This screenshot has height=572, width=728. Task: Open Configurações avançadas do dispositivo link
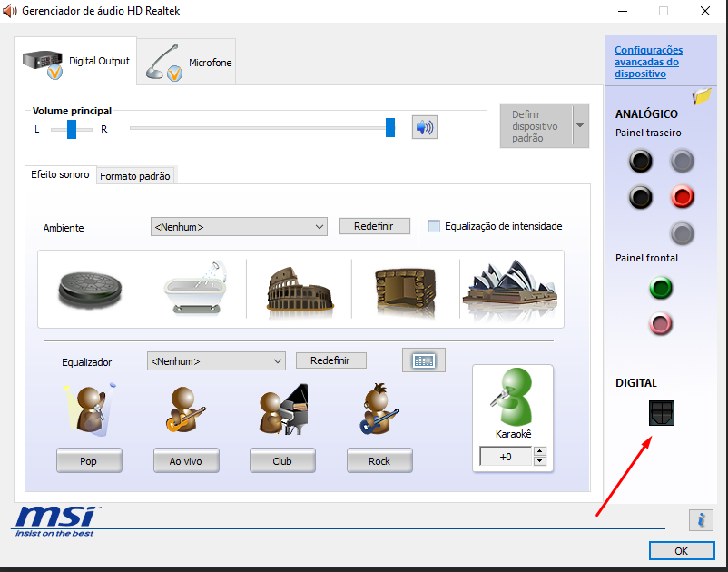(648, 62)
